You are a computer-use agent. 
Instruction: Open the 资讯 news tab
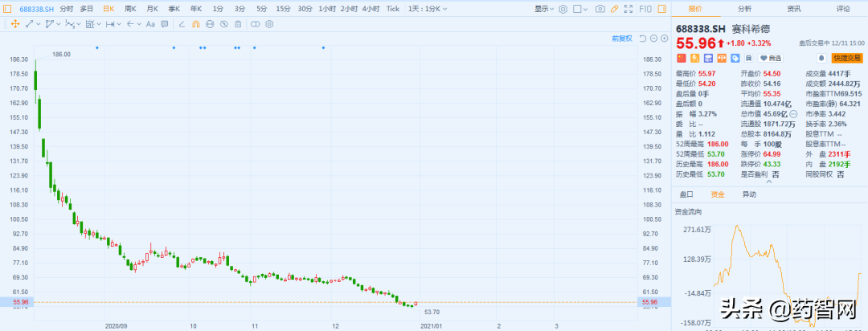[794, 9]
